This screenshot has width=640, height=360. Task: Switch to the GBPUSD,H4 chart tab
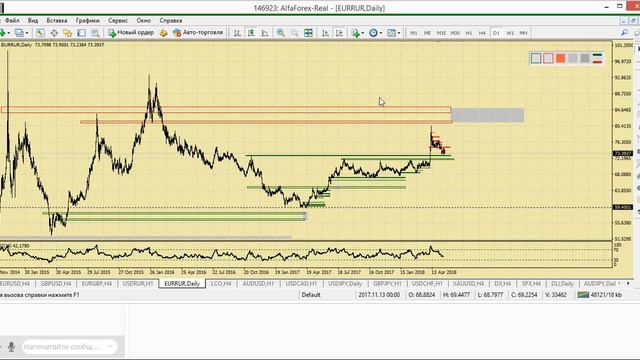[x=56, y=283]
